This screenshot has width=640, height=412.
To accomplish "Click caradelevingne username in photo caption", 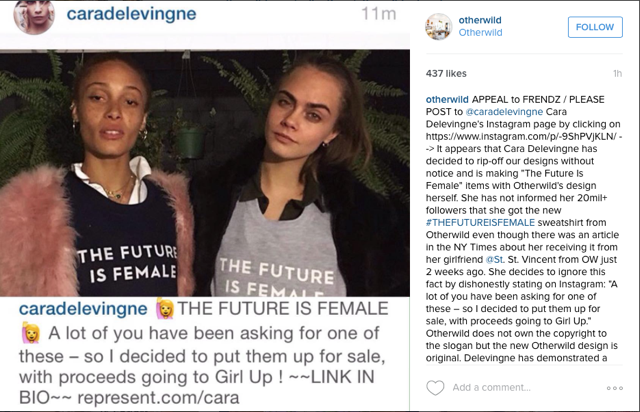I will coord(83,309).
